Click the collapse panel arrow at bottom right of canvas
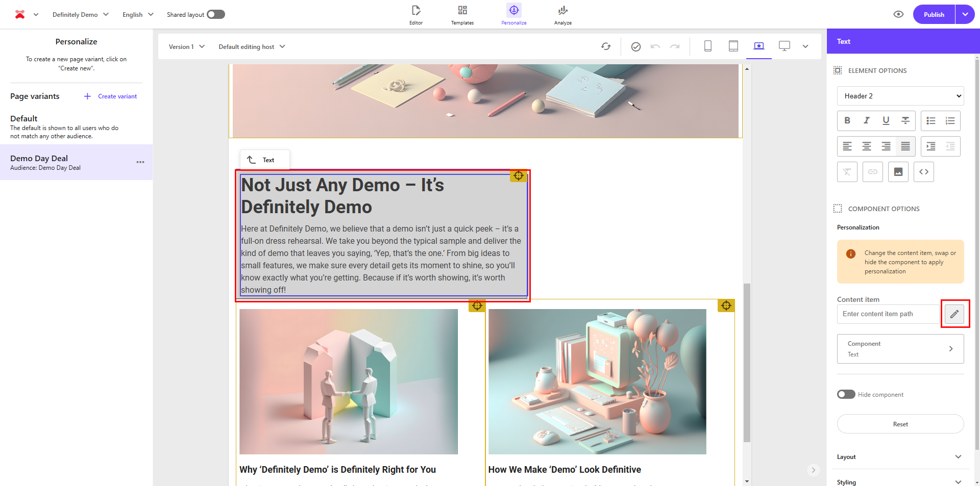This screenshot has width=980, height=486. pyautogui.click(x=814, y=470)
